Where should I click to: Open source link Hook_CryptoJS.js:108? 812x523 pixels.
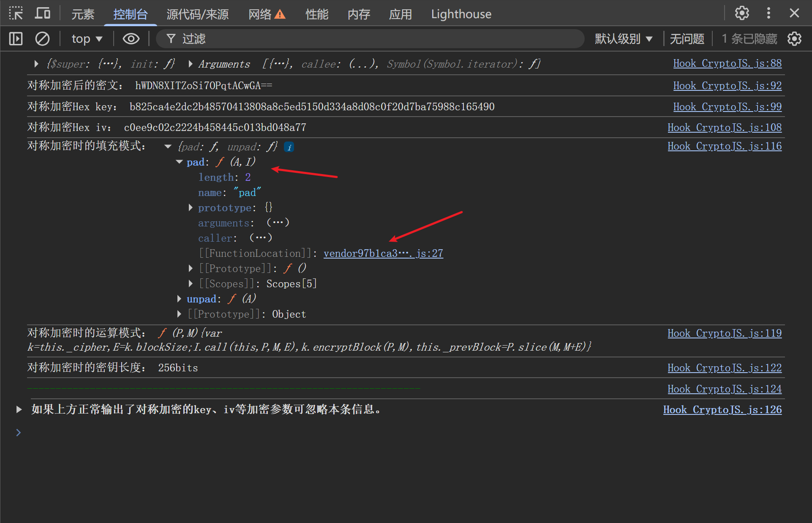coord(725,128)
